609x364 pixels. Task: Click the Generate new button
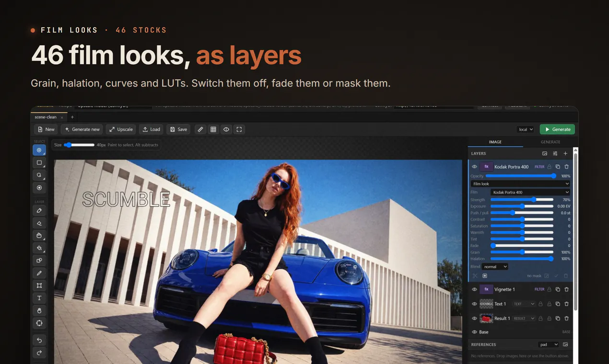(82, 129)
